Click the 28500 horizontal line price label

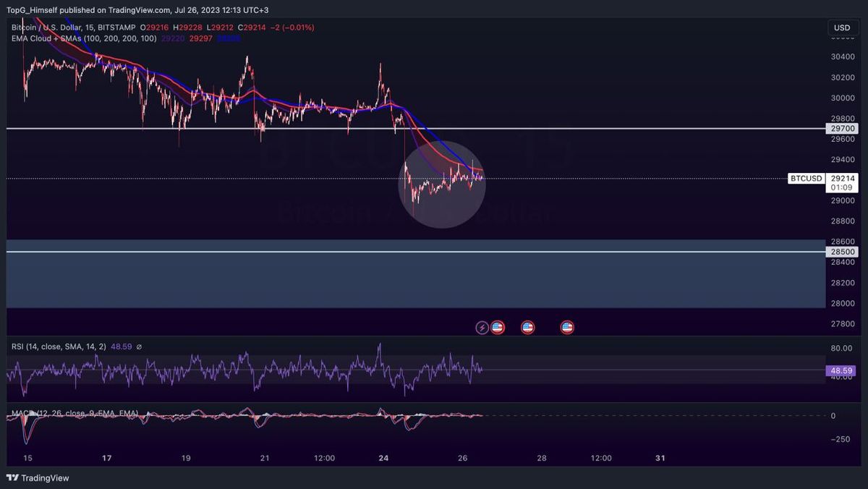click(x=842, y=252)
